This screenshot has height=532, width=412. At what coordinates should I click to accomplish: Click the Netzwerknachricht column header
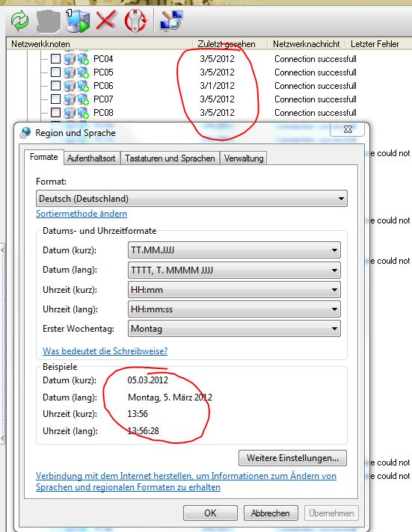tap(307, 44)
